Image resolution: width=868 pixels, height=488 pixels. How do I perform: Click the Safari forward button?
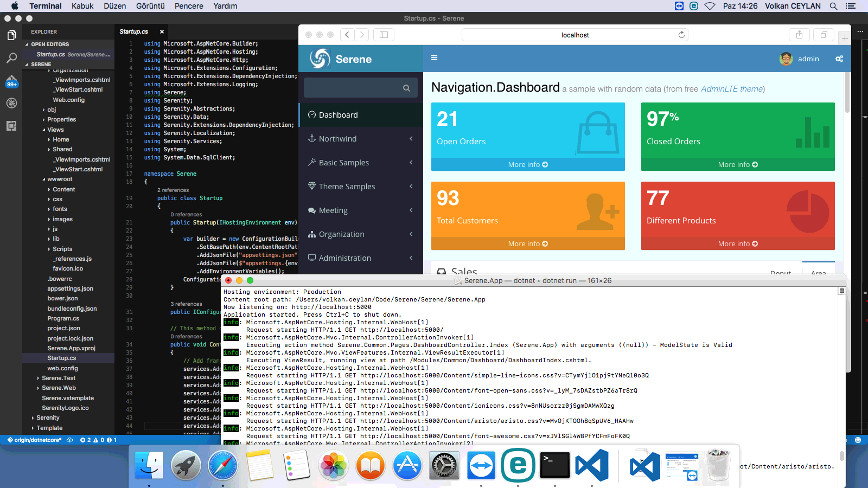tap(362, 35)
